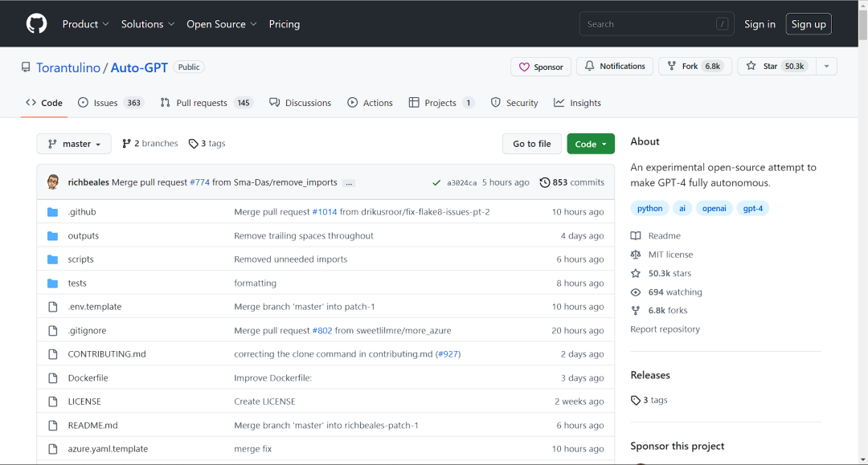This screenshot has height=465, width=868.
Task: Click the file icon next to azure.yaml.template
Action: pos(52,449)
